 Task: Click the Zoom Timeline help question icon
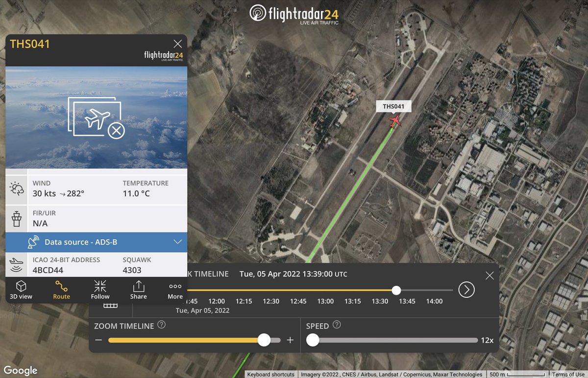tap(161, 325)
